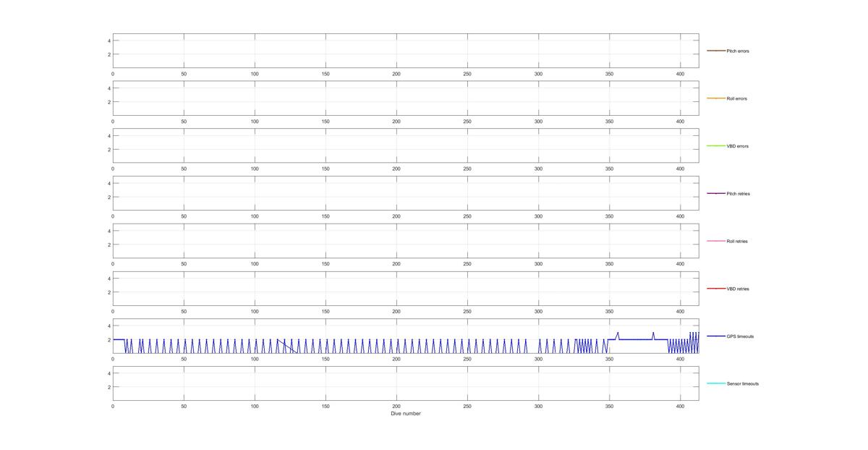The image size is (868, 450).
Task: Select the red VBD retries legend line
Action: pos(715,289)
